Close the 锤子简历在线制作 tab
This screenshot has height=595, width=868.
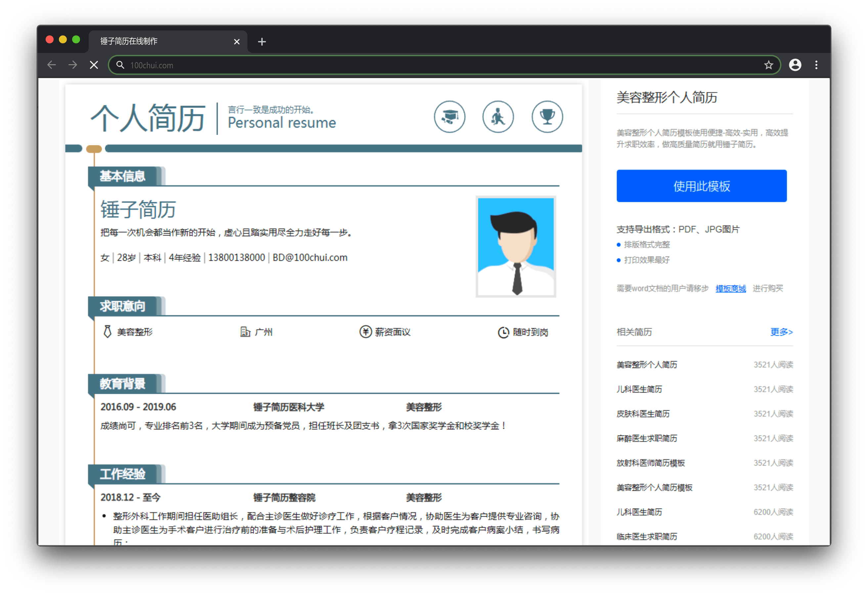tap(237, 41)
